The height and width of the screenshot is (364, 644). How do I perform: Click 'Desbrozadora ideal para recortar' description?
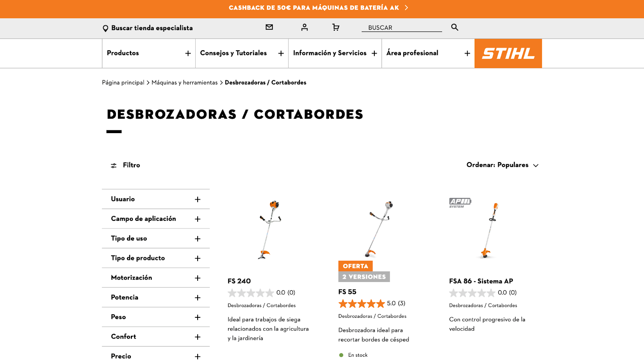tap(374, 335)
